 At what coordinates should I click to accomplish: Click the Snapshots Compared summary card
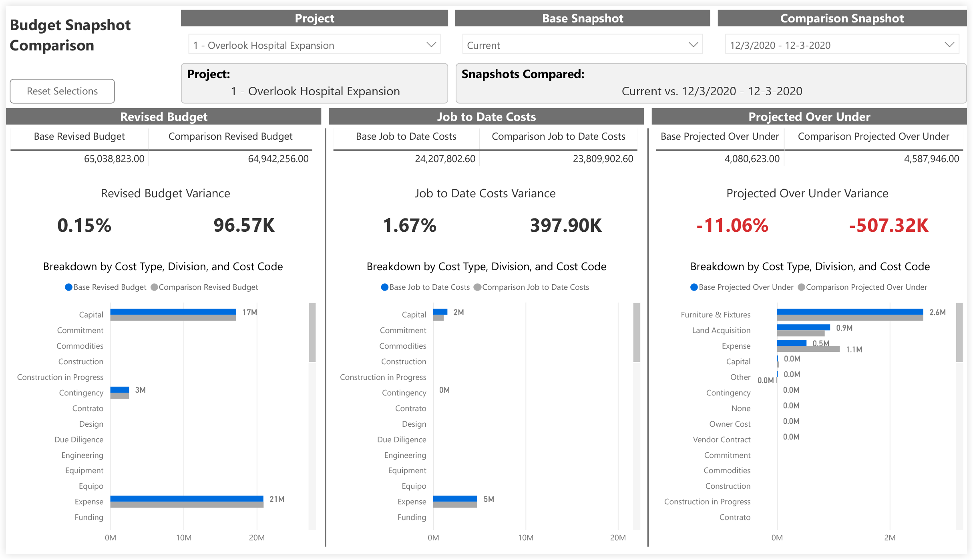click(711, 83)
